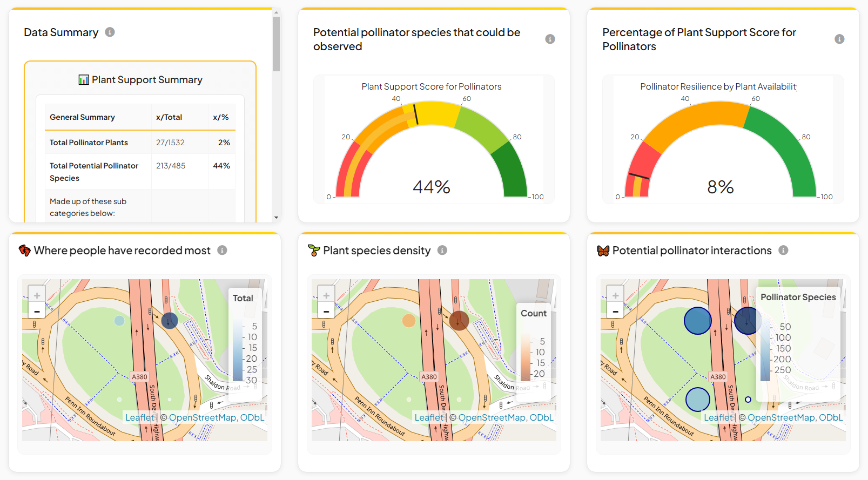Click the Data Summary scrollbar thumb
Viewport: 868px width, 480px height.
coord(276,44)
